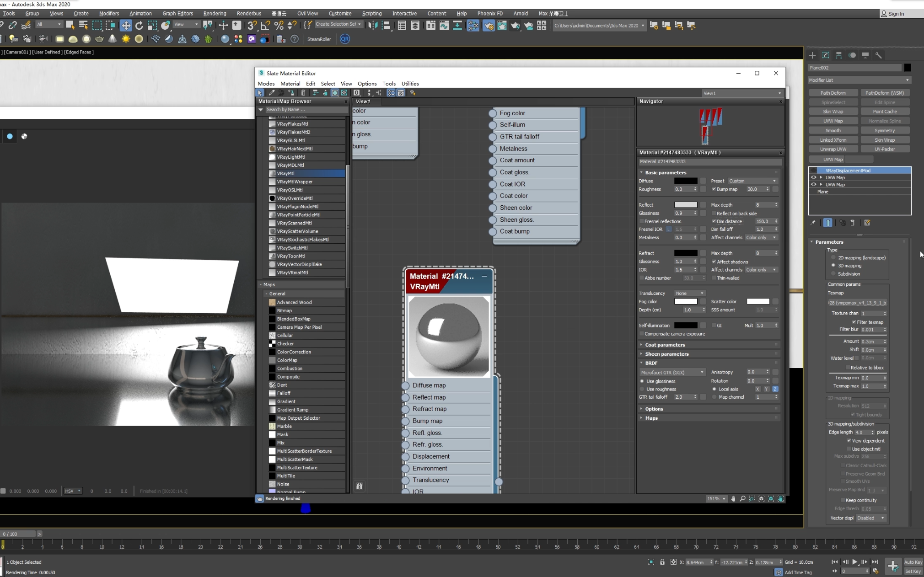Toggle Reflect on back side checkbox
This screenshot has width=924, height=577.
pyautogui.click(x=714, y=214)
